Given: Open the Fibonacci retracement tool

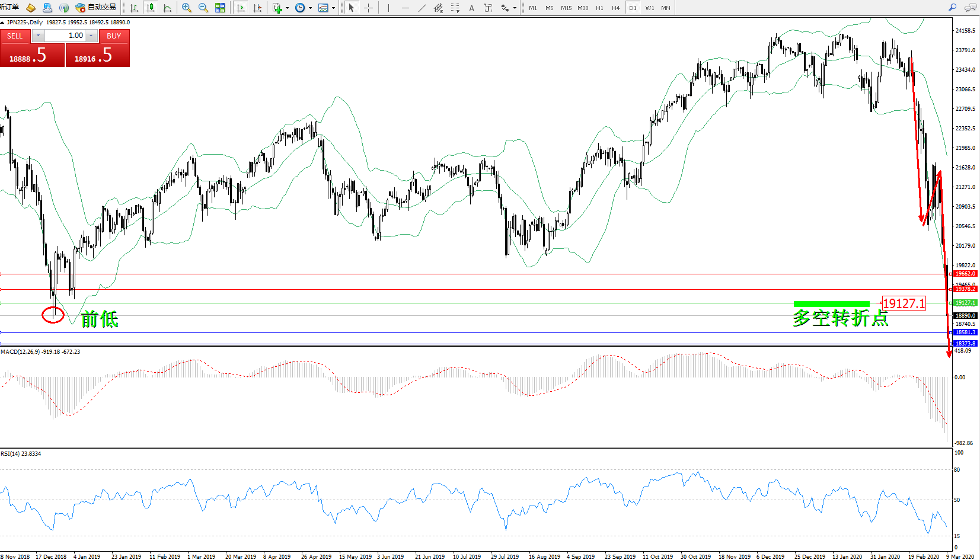Looking at the screenshot, I should (455, 8).
